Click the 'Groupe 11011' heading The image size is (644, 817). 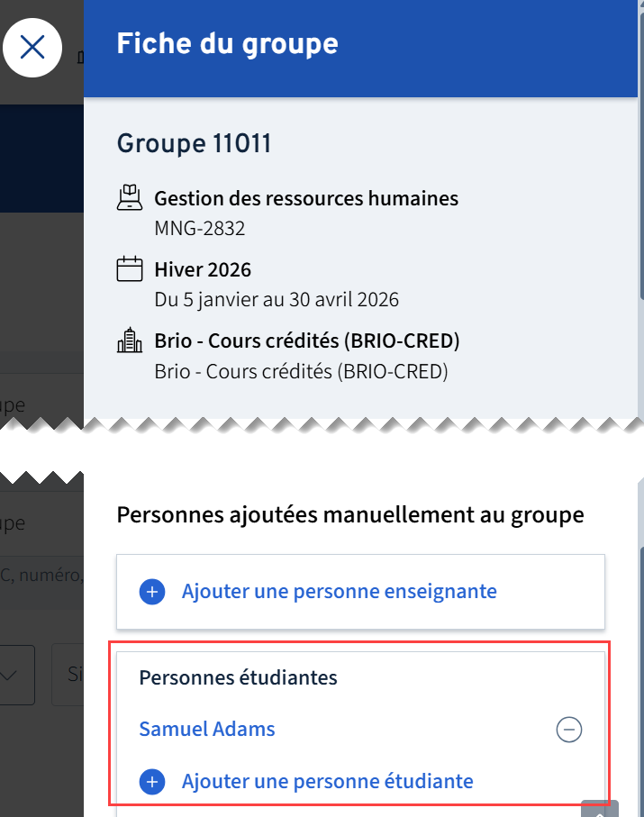pos(194,143)
